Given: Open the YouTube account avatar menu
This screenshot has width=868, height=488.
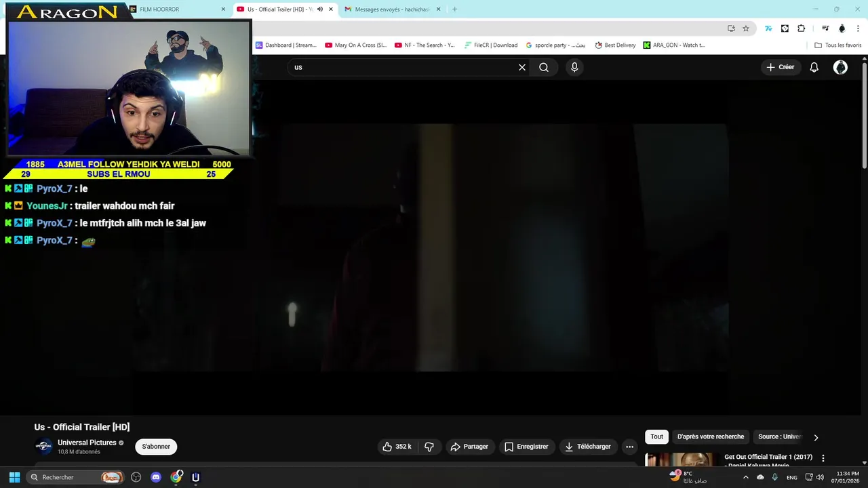Looking at the screenshot, I should click(840, 67).
